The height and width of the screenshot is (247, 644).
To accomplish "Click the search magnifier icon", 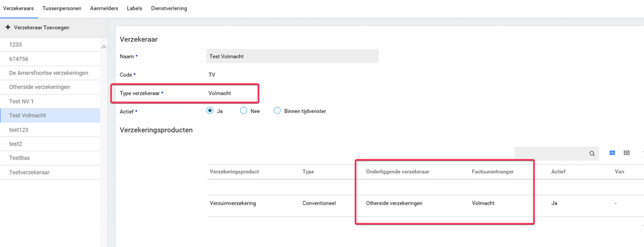I will click(592, 154).
